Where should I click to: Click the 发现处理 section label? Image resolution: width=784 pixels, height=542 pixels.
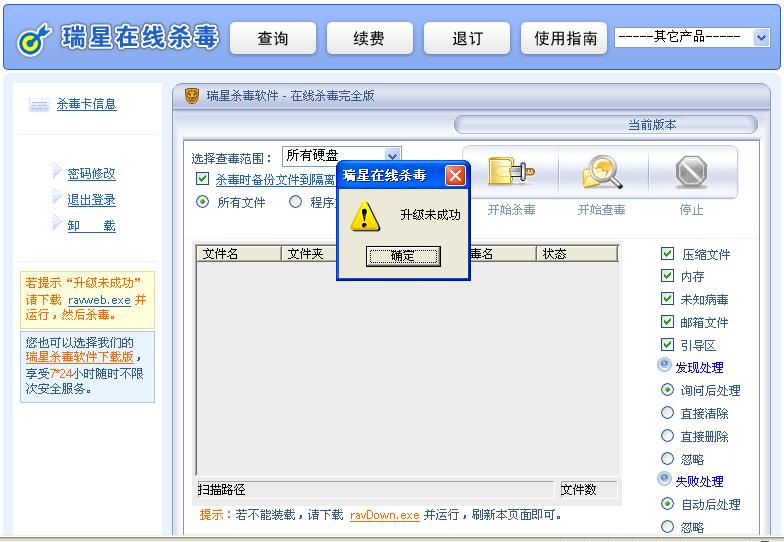699,368
